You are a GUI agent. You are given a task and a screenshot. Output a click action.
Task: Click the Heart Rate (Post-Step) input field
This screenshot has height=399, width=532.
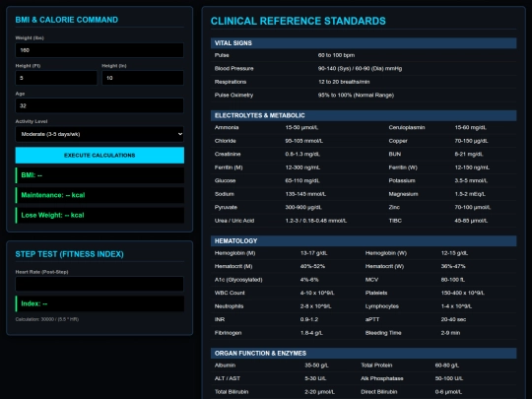pos(100,284)
